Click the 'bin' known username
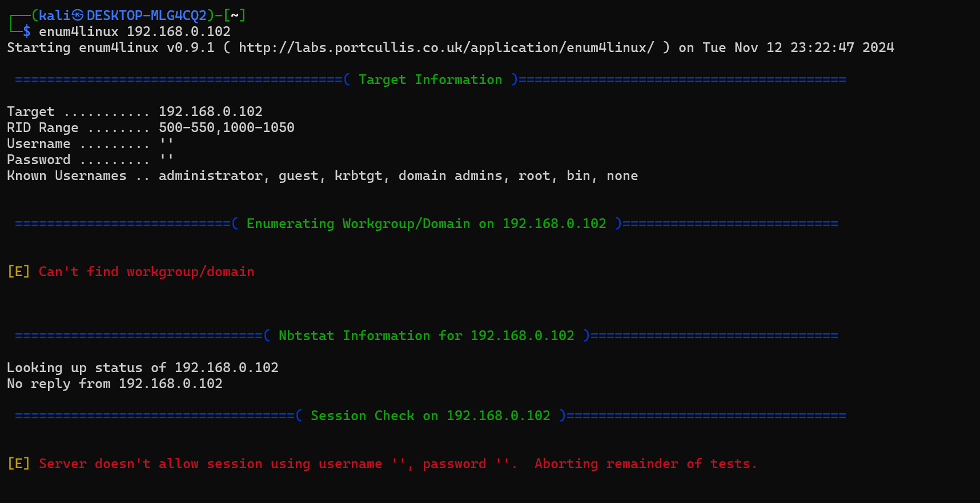Image resolution: width=980 pixels, height=503 pixels. pos(579,176)
